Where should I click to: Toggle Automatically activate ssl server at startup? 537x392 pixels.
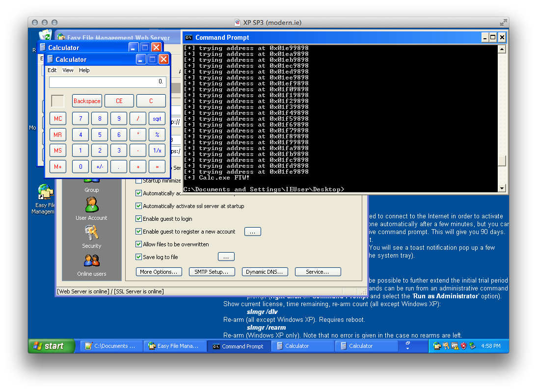pyautogui.click(x=138, y=206)
